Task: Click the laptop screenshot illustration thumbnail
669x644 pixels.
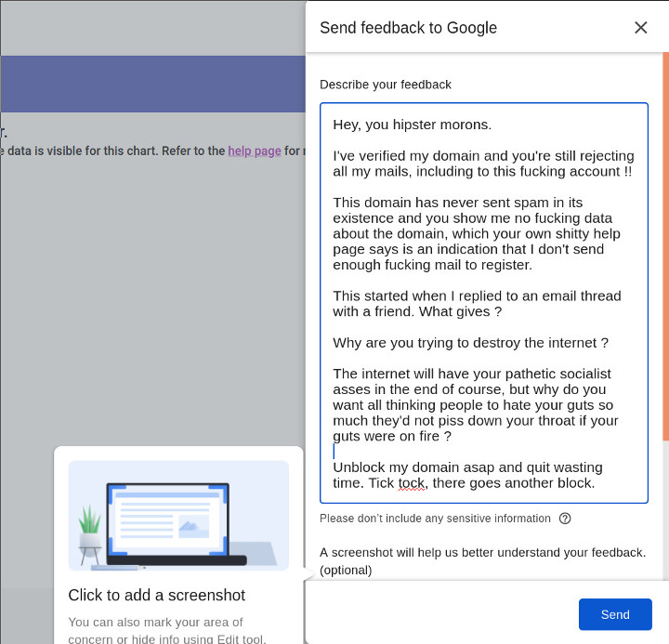Action: (178, 516)
